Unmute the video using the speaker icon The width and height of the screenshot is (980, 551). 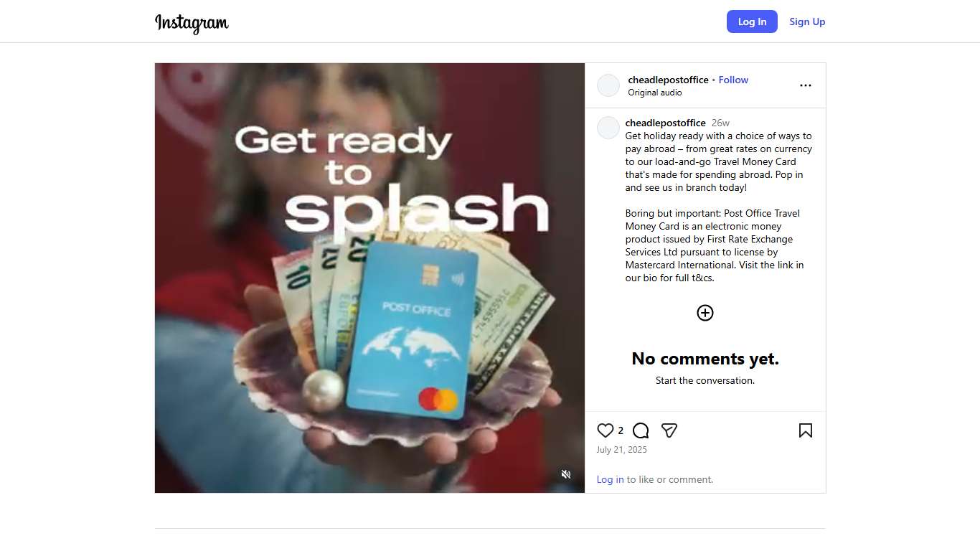pos(566,474)
